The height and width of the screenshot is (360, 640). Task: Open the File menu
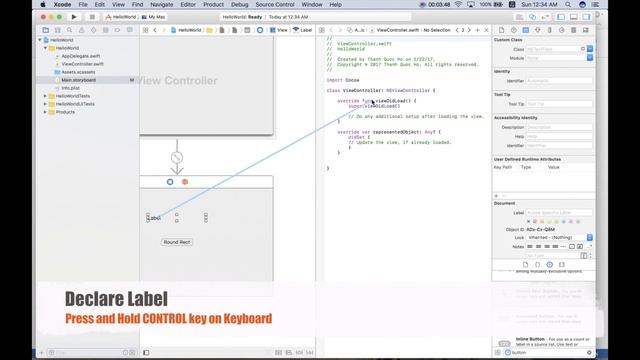83,4
